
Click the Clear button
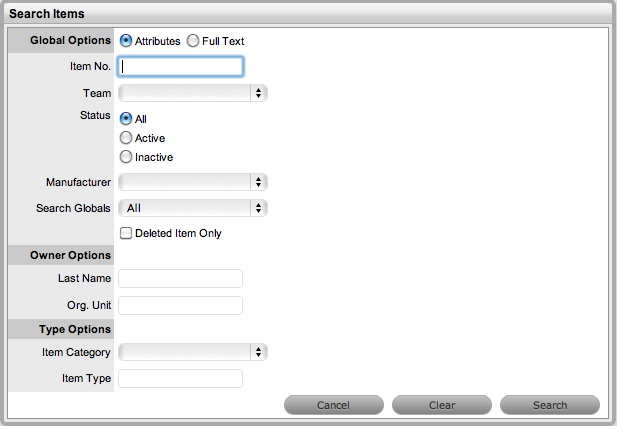(x=442, y=405)
